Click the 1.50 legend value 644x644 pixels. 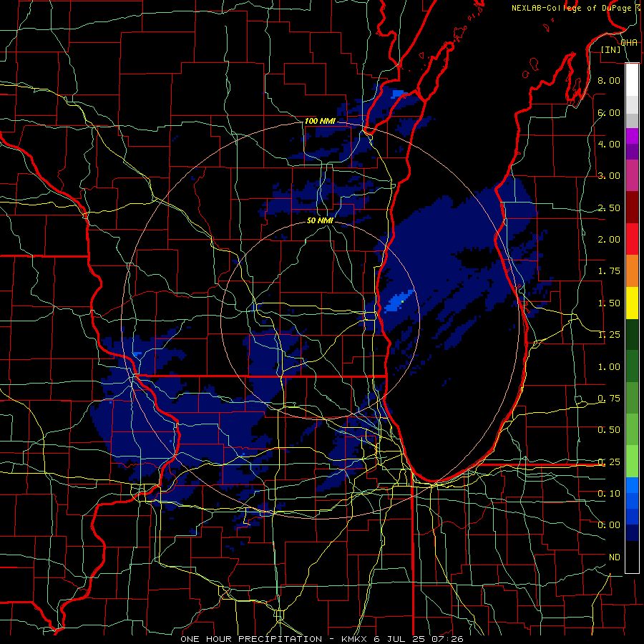[x=608, y=303]
